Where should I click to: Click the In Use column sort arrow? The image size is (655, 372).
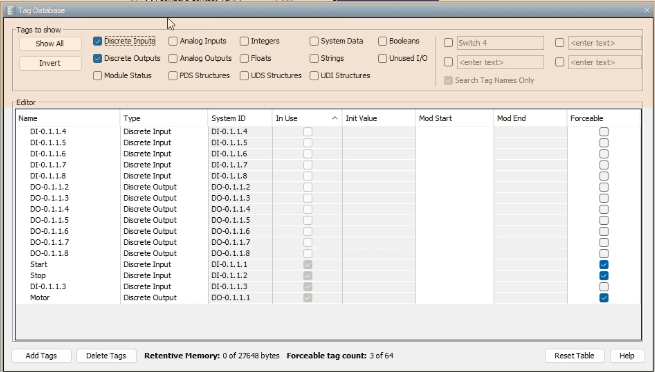tap(335, 119)
